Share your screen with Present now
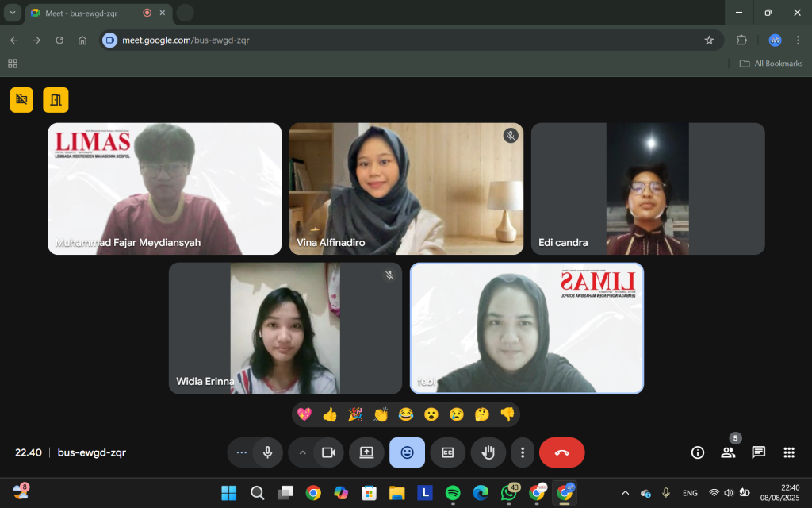The height and width of the screenshot is (508, 812). pos(366,452)
